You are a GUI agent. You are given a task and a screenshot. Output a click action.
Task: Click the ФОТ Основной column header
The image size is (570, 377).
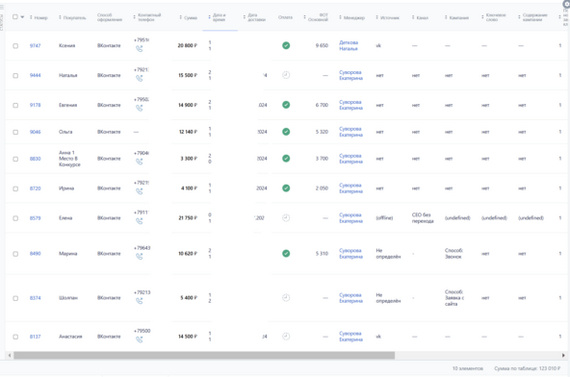[318, 17]
